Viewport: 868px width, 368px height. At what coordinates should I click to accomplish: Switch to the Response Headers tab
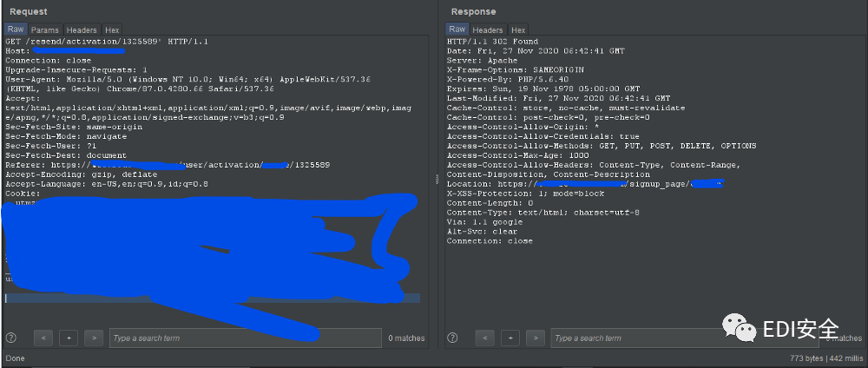point(488,30)
